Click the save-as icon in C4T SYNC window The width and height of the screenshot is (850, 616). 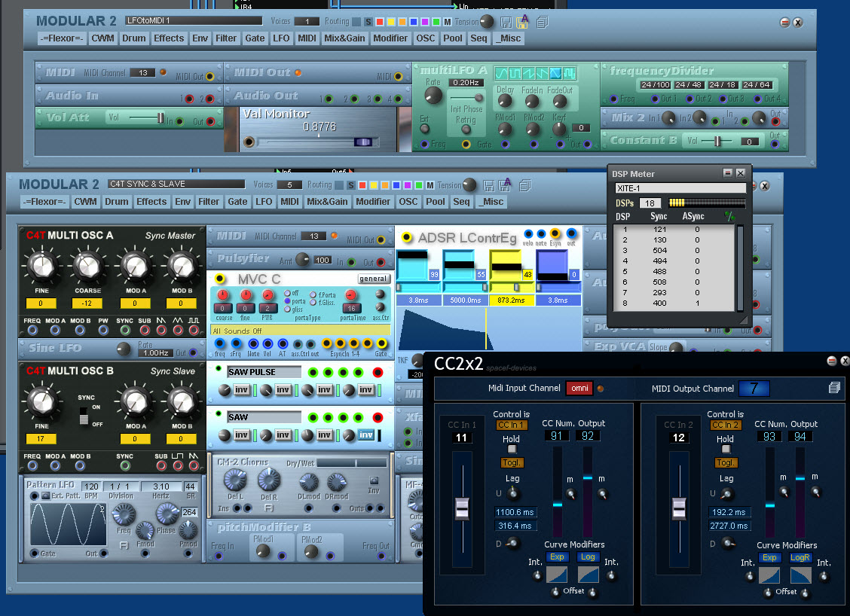pos(505,184)
